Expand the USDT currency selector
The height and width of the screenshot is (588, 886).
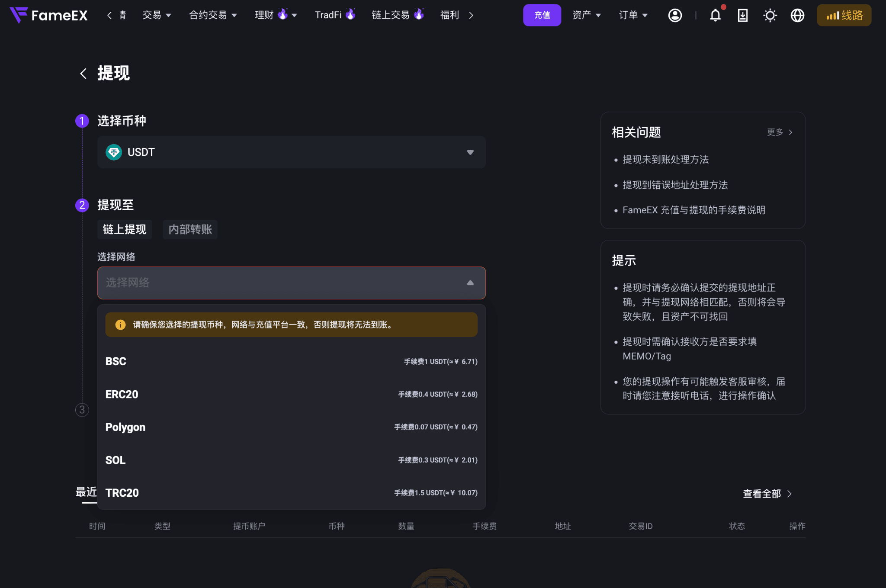tap(292, 152)
